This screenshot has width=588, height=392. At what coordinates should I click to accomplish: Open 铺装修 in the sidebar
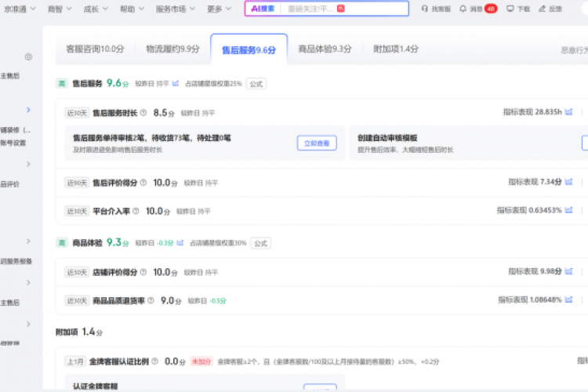coord(16,130)
